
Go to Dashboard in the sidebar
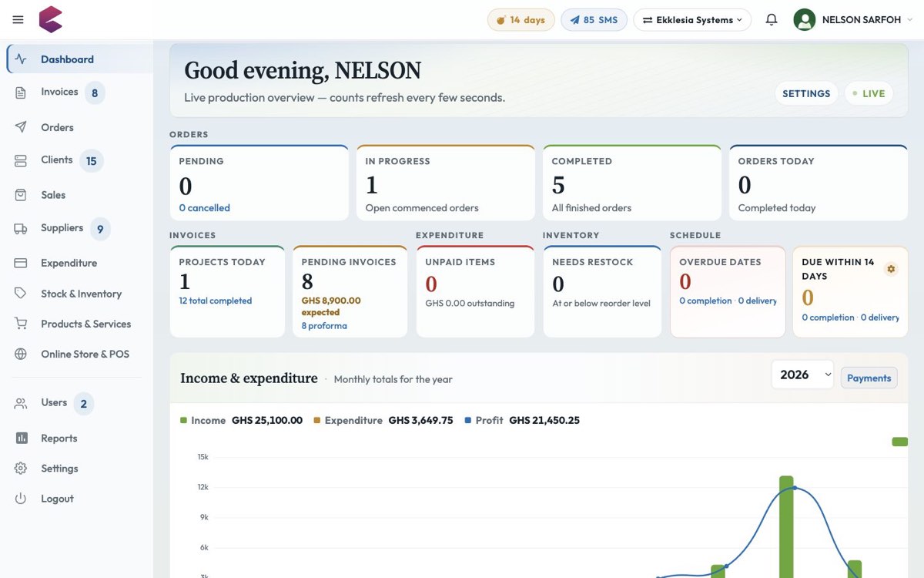[80, 59]
